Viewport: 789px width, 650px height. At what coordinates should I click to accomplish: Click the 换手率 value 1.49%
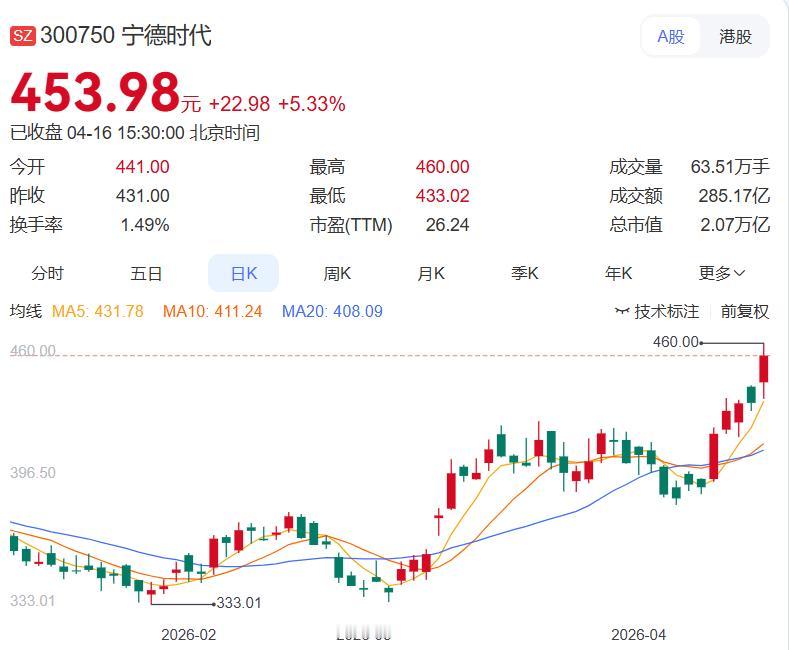tap(145, 225)
